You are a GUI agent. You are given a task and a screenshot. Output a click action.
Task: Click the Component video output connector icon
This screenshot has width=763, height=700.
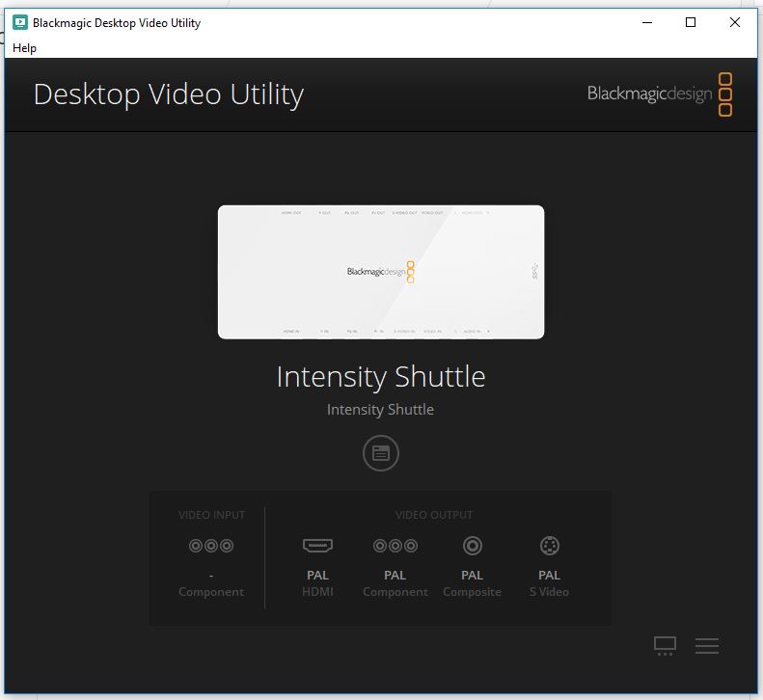(x=395, y=546)
